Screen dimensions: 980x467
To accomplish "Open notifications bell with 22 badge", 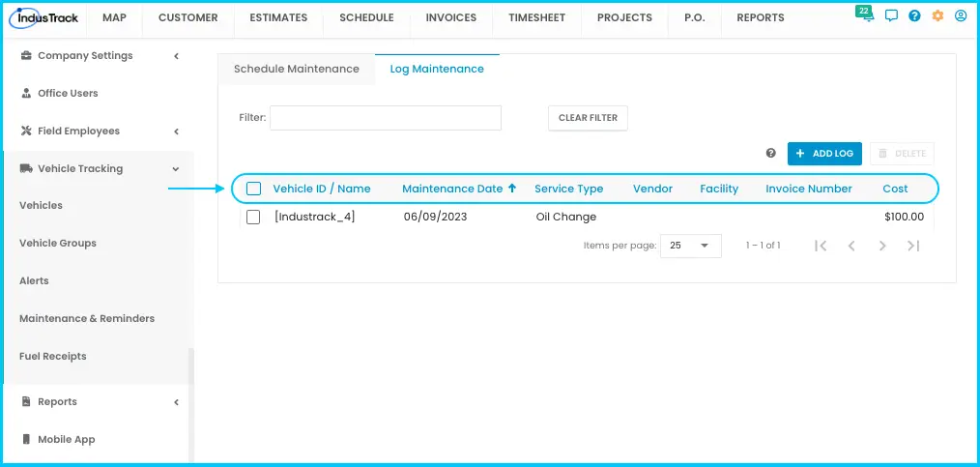I will tap(868, 15).
